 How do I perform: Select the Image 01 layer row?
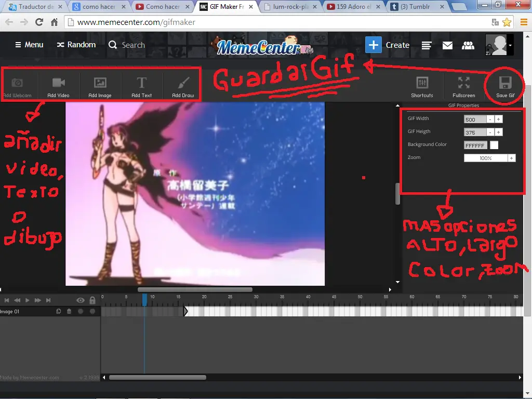click(x=50, y=312)
